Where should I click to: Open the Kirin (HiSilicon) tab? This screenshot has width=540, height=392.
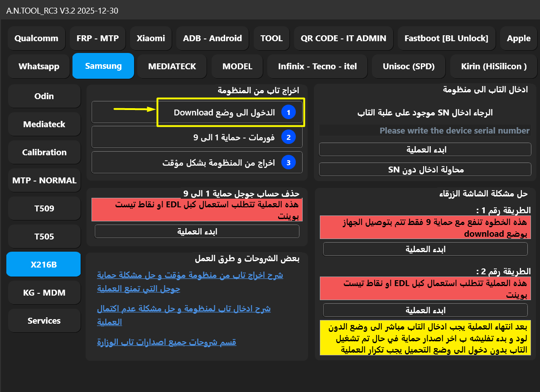pyautogui.click(x=494, y=66)
